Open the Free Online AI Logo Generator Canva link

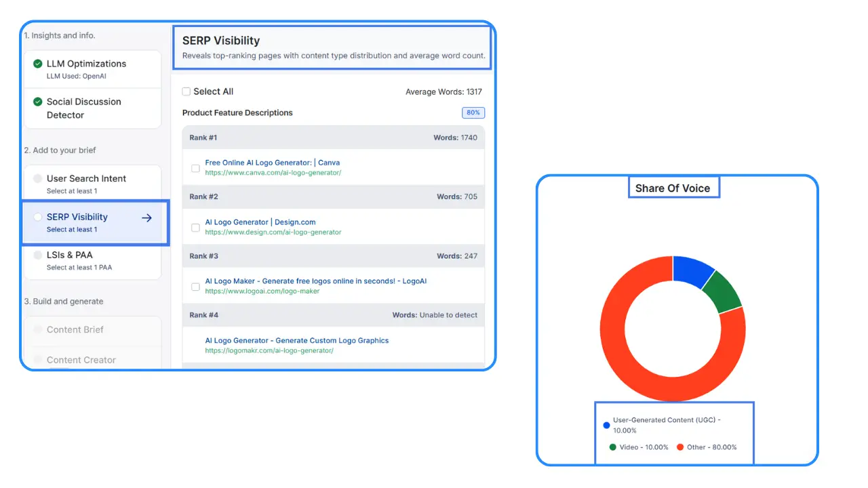pos(273,162)
